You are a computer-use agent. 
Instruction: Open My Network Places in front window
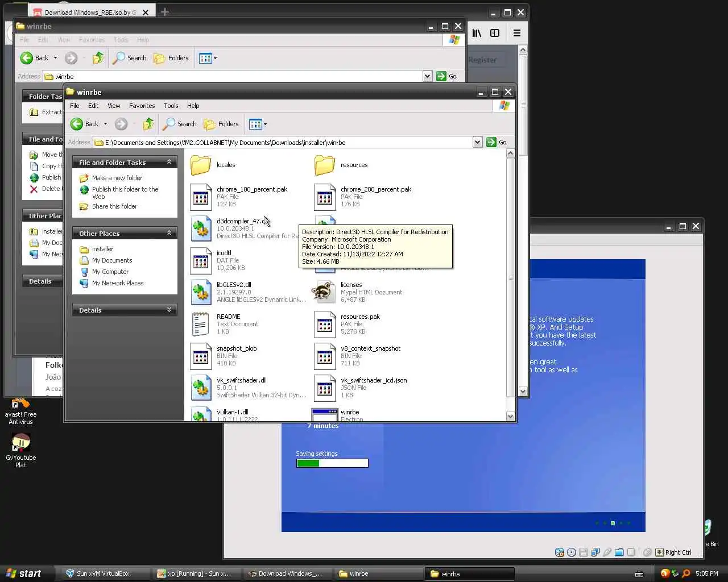point(118,283)
